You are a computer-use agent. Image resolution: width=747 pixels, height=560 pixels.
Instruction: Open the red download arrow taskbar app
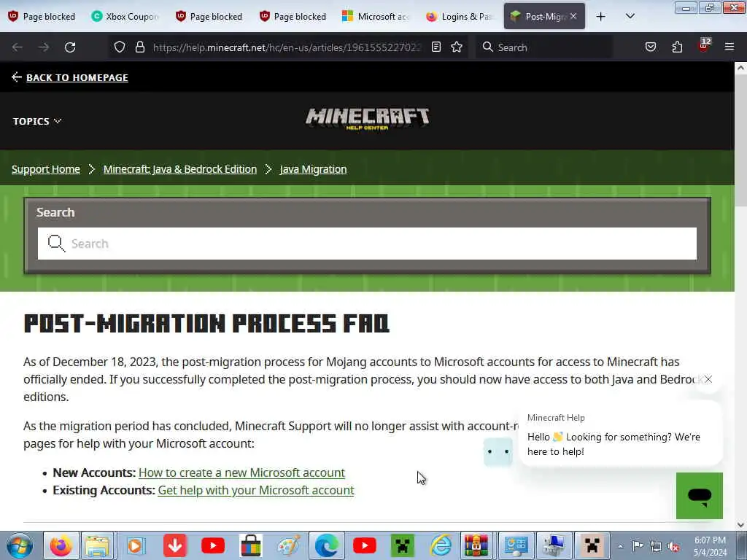tap(174, 545)
